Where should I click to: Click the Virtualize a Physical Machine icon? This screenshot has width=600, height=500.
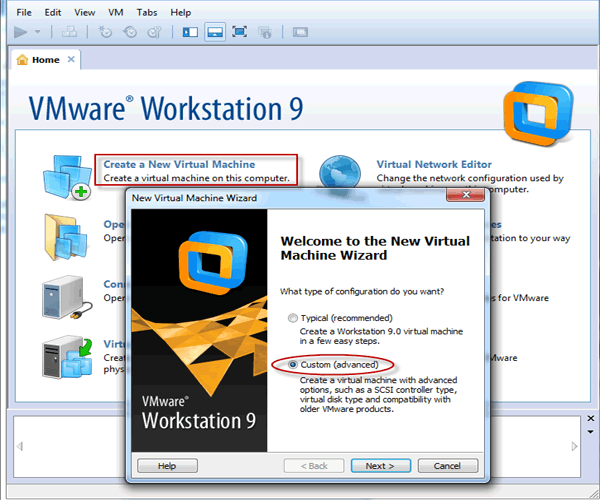coord(67,357)
